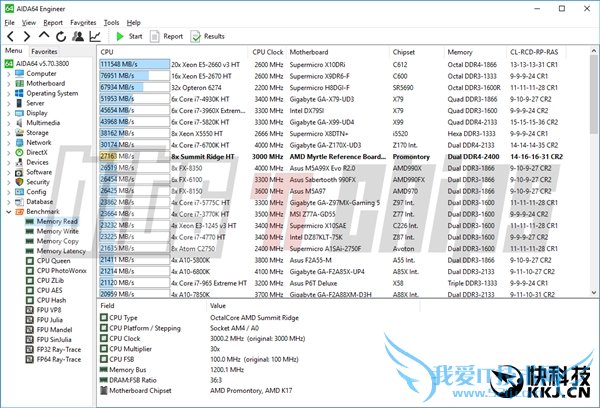The image size is (600, 408).
Task: Select the AIDA64 v5.70.3800 root item
Action: tap(38, 64)
